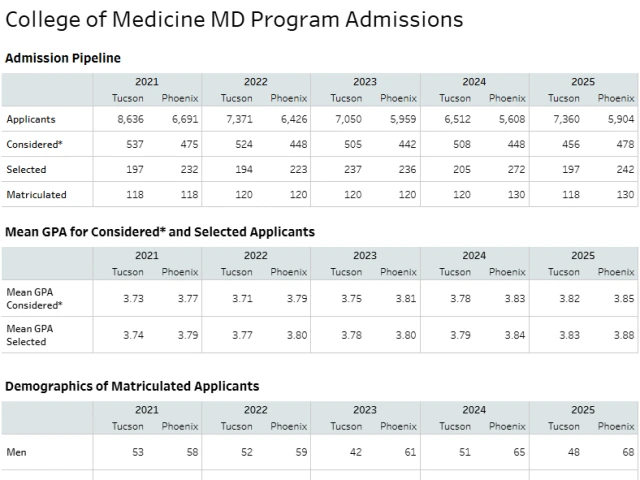
Task: Select the Considered* row label in Admission Pipeline
Action: (x=35, y=145)
